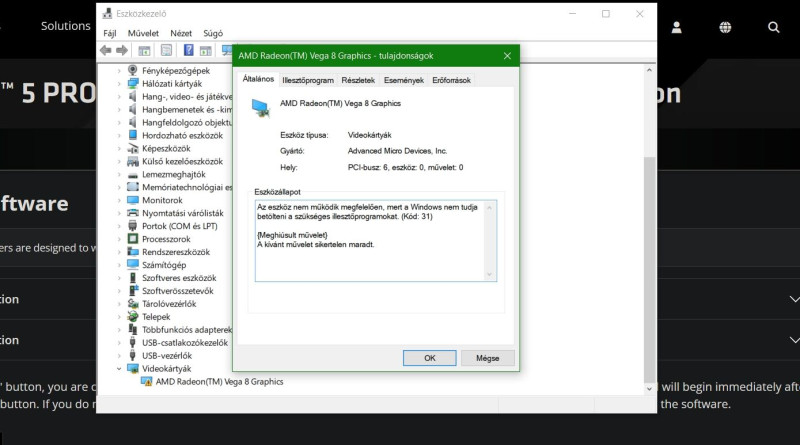Image resolution: width=800 pixels, height=445 pixels.
Task: Open the Súgó menu
Action: (213, 33)
